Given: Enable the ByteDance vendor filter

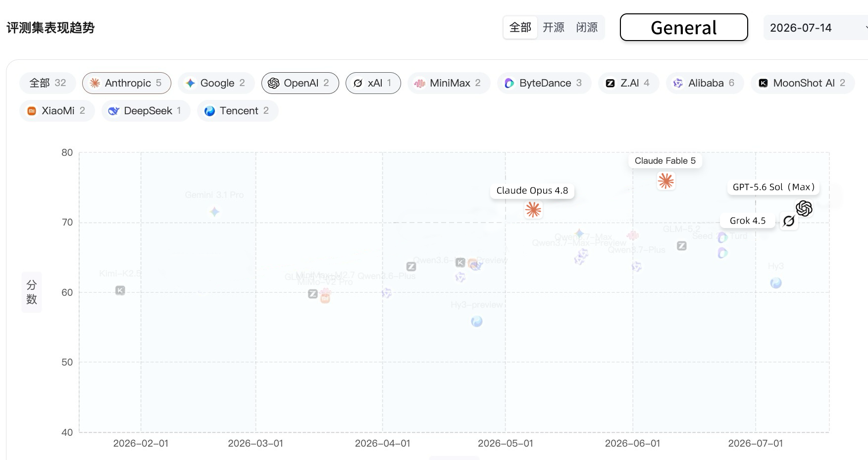Looking at the screenshot, I should pyautogui.click(x=544, y=83).
